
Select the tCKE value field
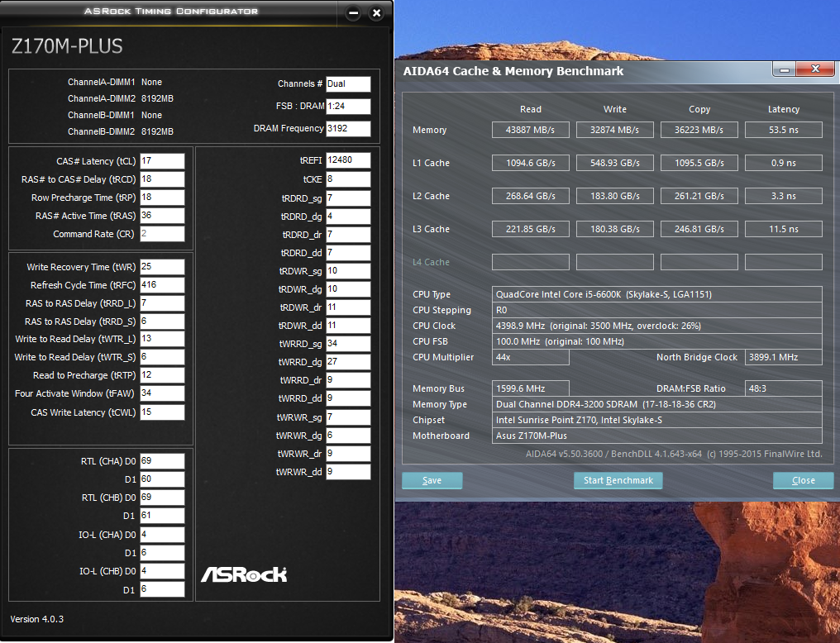click(x=348, y=179)
